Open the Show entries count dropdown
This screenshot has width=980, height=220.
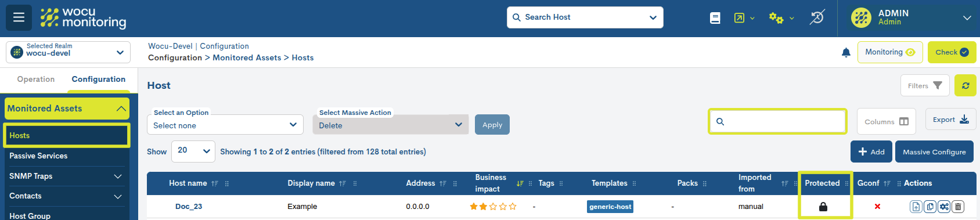point(193,151)
